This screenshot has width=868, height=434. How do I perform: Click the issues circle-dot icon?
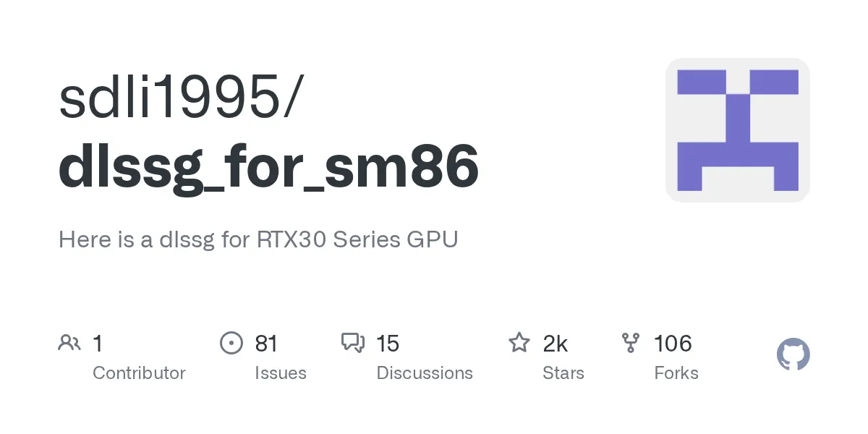(x=231, y=343)
